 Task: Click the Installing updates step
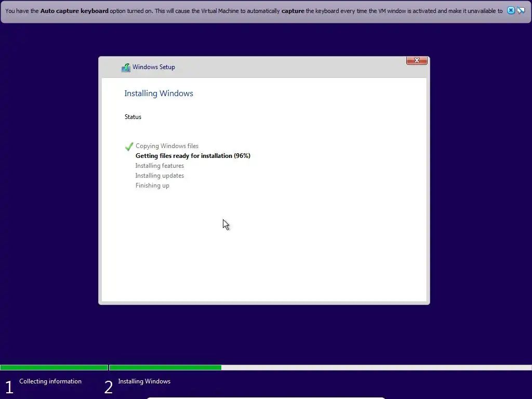click(159, 176)
